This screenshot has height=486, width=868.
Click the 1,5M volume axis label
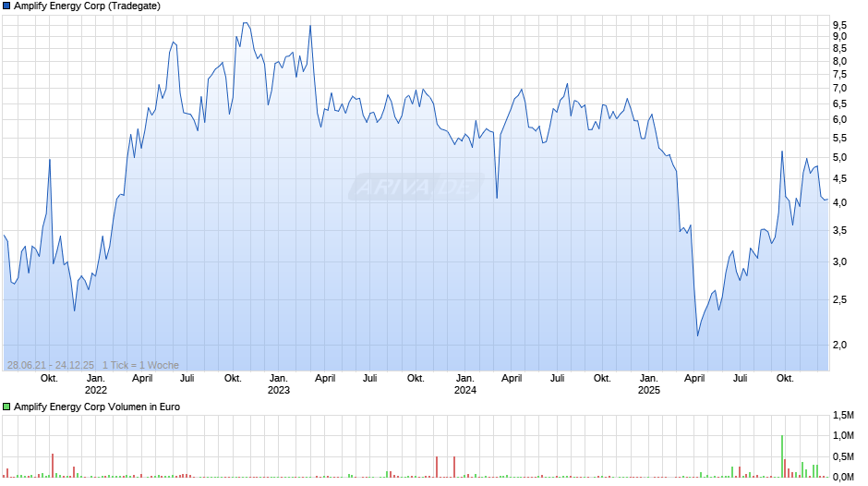tap(844, 416)
